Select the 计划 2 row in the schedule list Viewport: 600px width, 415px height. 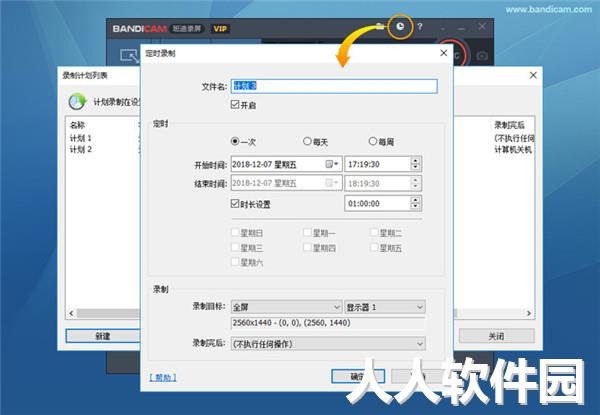click(x=80, y=149)
